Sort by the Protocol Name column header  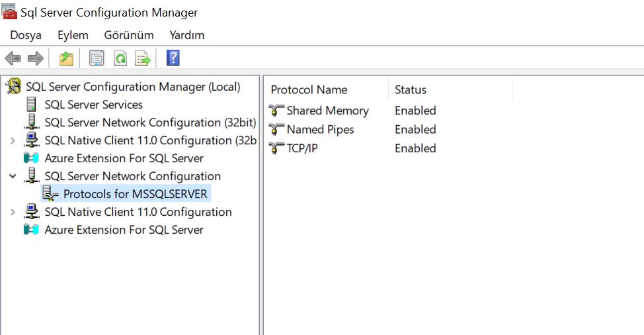309,90
